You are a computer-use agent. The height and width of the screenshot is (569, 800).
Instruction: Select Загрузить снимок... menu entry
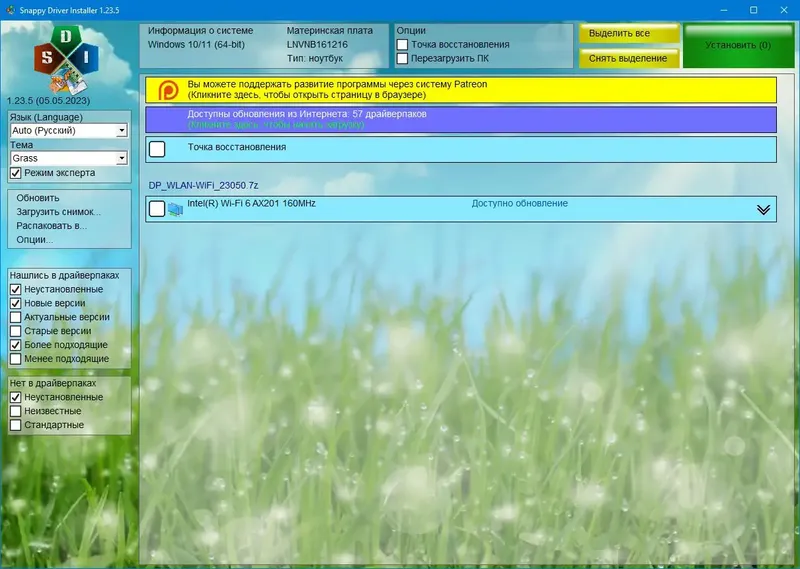click(x=58, y=212)
